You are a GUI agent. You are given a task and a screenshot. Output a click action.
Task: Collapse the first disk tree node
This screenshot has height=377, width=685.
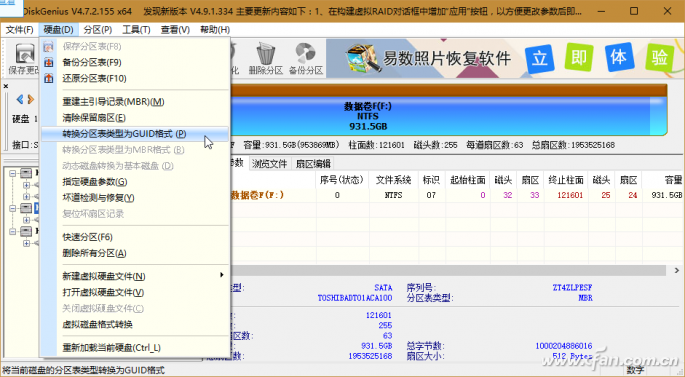13,173
